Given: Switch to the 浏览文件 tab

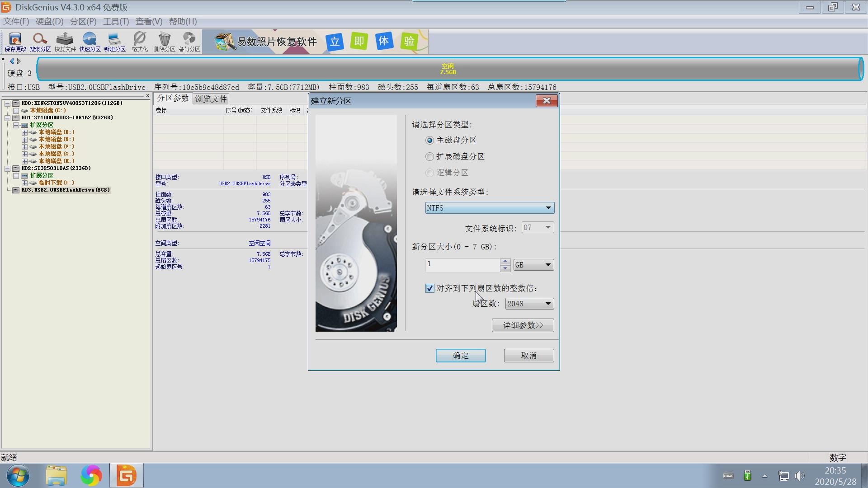Looking at the screenshot, I should click(211, 99).
